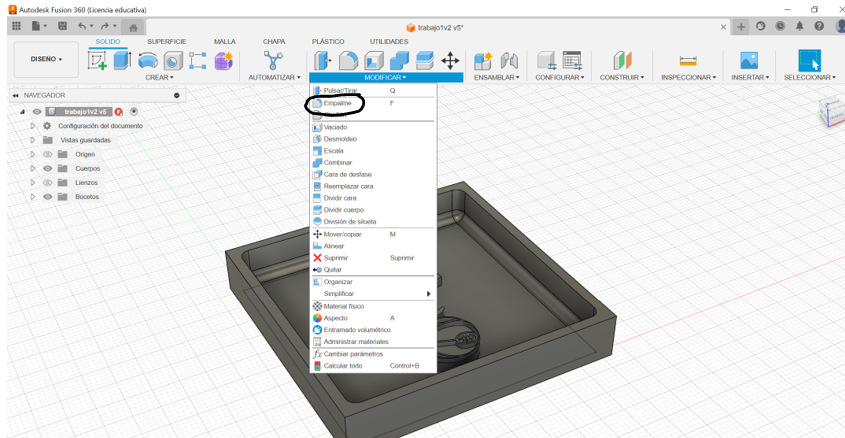The image size is (845, 438).
Task: Select the Press Pull toolbar icon
Action: coord(322,60)
